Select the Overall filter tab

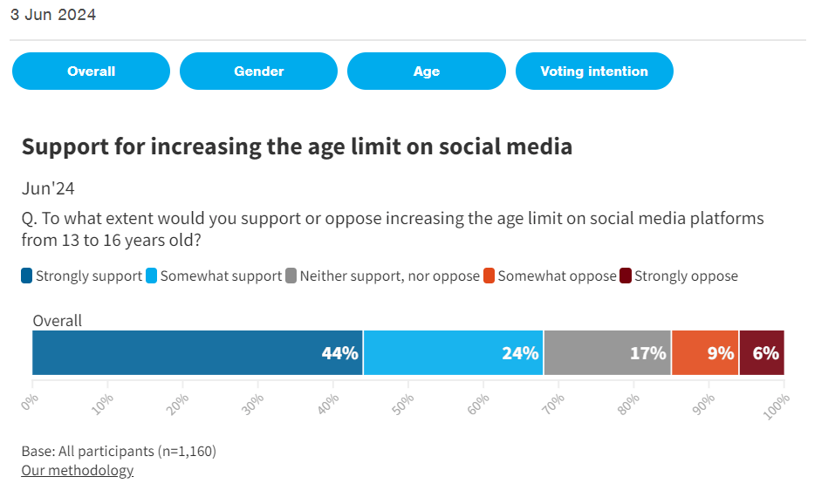(91, 72)
